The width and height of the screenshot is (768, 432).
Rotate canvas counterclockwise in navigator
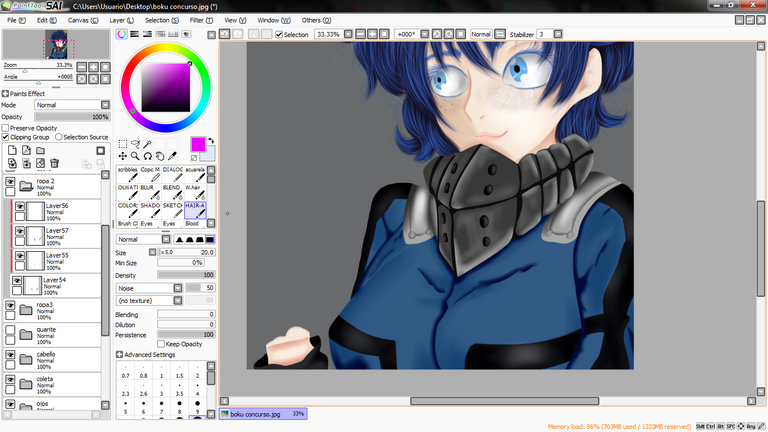pyautogui.click(x=82, y=79)
